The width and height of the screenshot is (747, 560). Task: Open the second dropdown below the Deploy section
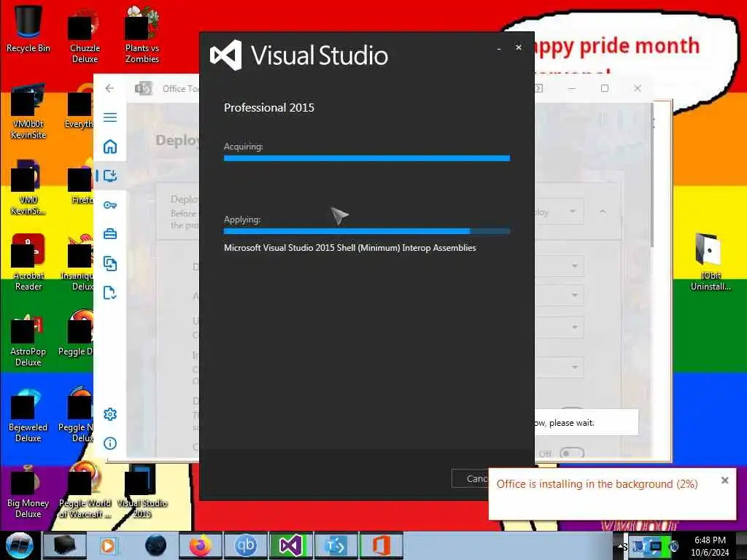pos(560,295)
